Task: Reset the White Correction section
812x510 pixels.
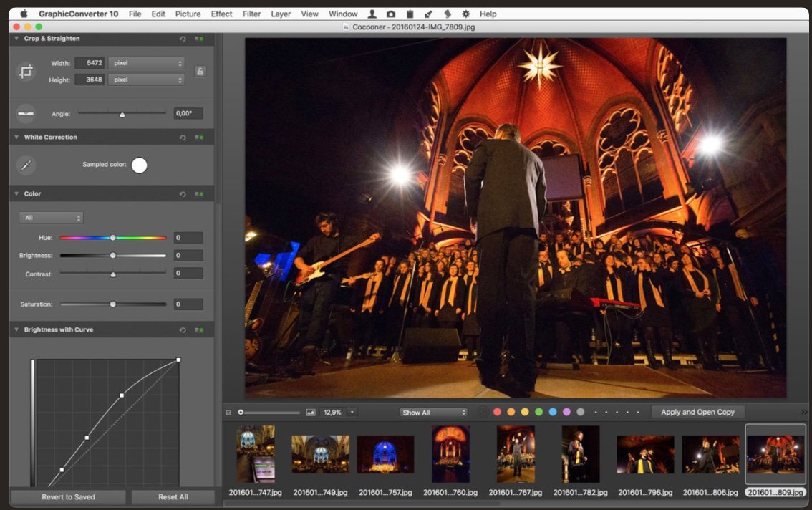Action: (183, 138)
